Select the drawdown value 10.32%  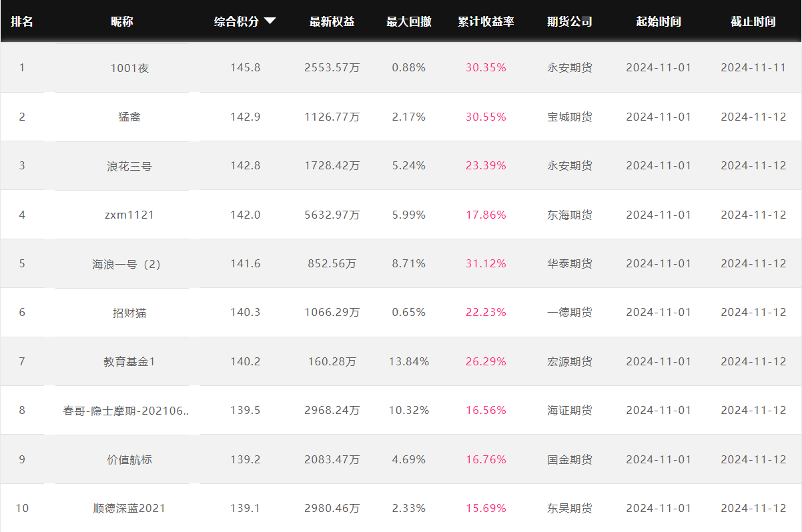(x=408, y=410)
